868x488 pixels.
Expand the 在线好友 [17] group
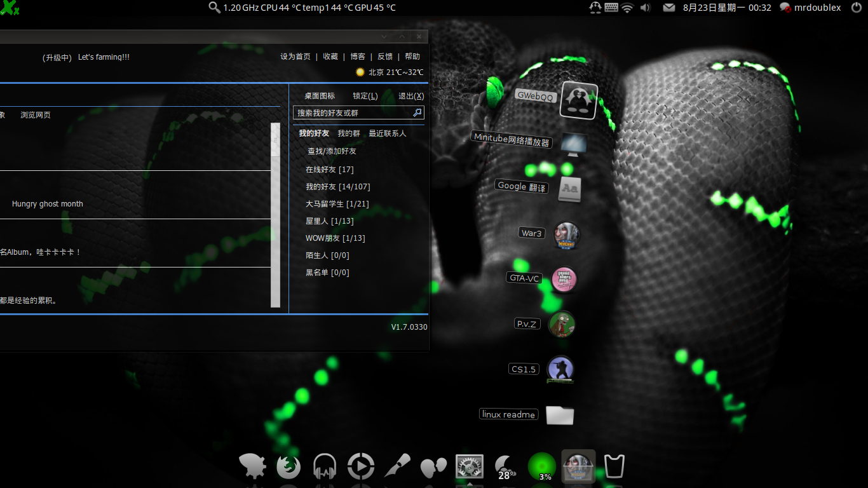click(x=329, y=170)
